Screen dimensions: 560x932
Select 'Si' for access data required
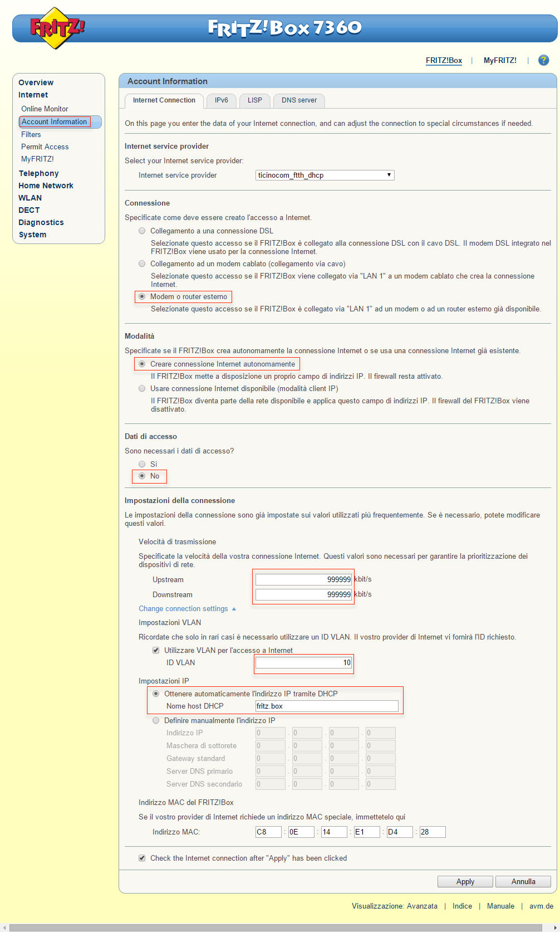coord(142,464)
